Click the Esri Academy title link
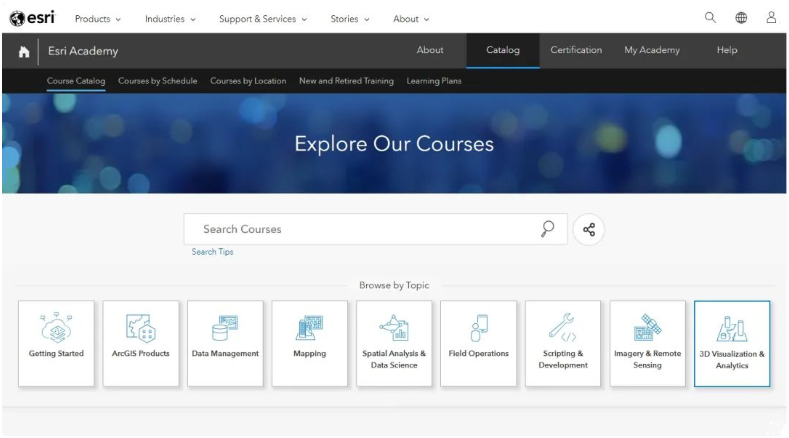Screen dimensions: 789x438 pos(83,51)
